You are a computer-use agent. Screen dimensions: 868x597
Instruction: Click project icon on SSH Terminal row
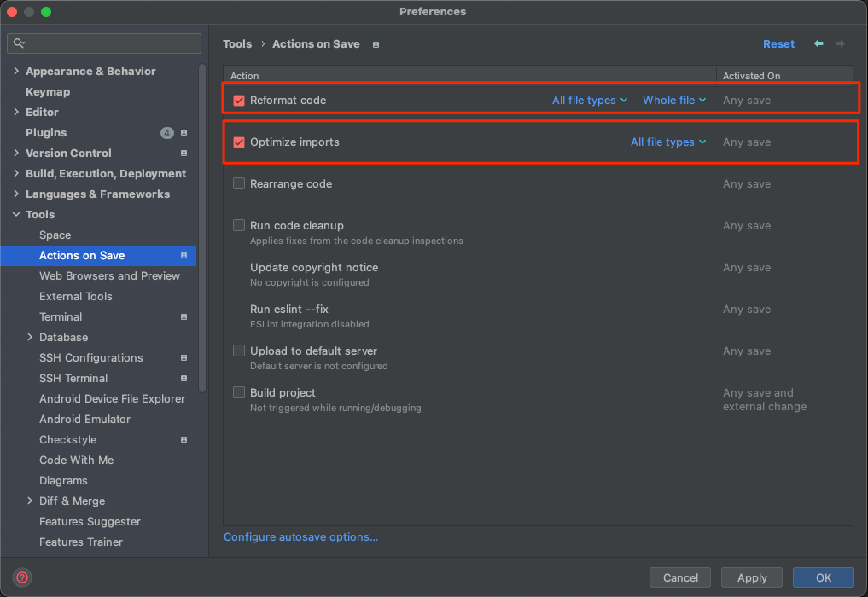pos(184,379)
